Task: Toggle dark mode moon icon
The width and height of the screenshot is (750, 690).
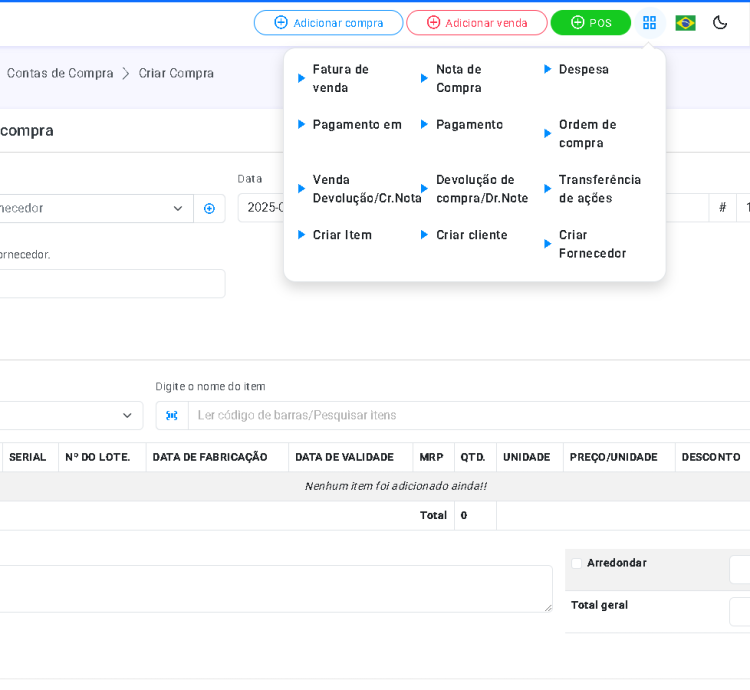Action: click(720, 23)
